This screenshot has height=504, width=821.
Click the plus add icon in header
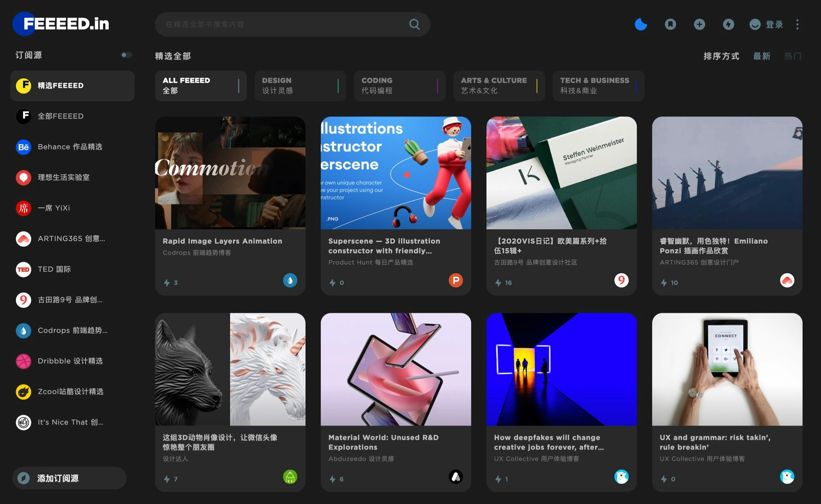pos(700,24)
